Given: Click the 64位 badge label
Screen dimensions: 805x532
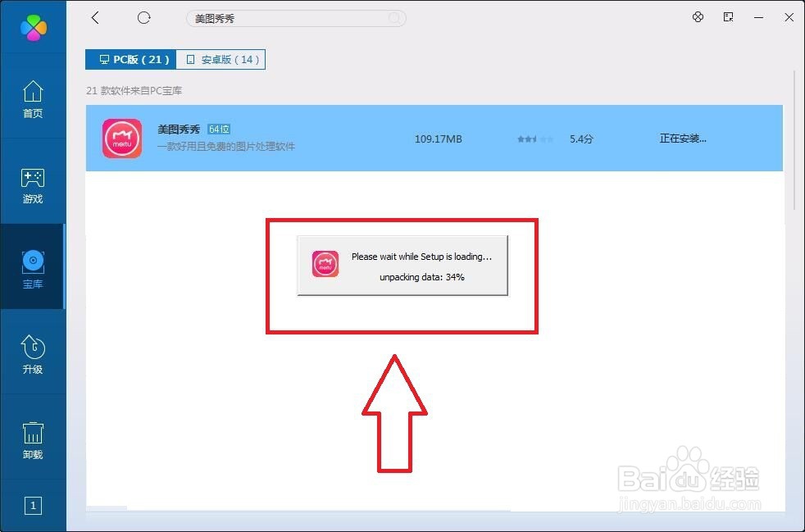Looking at the screenshot, I should [219, 130].
